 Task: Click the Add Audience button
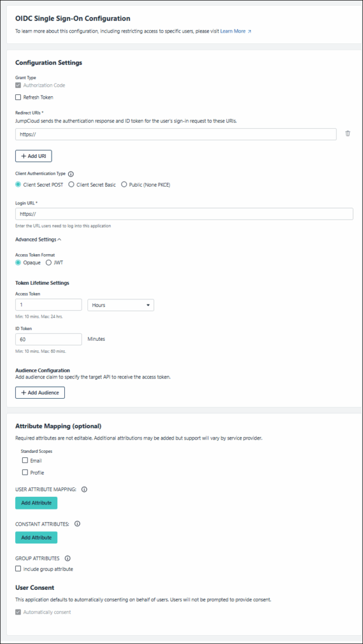[40, 392]
